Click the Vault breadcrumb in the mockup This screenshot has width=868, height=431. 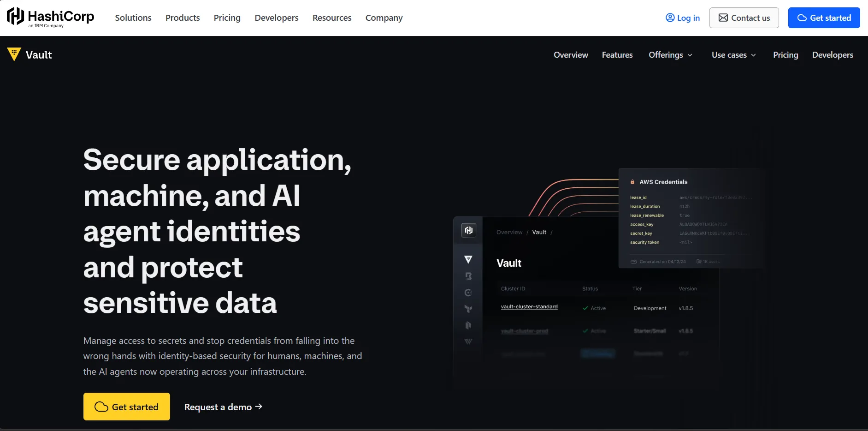(x=539, y=232)
